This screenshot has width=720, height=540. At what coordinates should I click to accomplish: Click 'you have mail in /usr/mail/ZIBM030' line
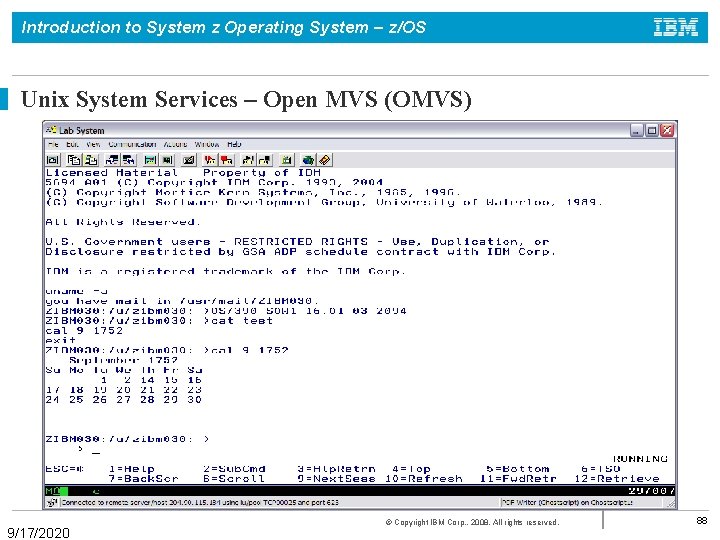pyautogui.click(x=182, y=301)
